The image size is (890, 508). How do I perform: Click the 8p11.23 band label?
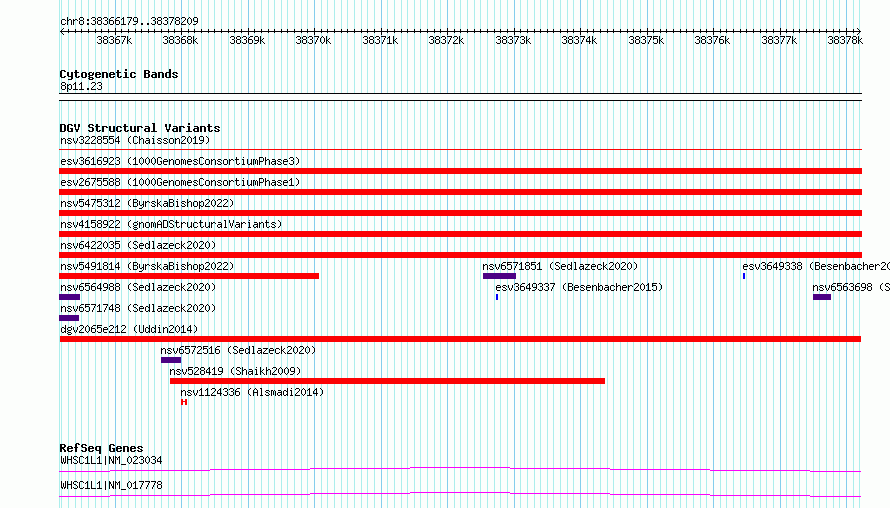(81, 86)
